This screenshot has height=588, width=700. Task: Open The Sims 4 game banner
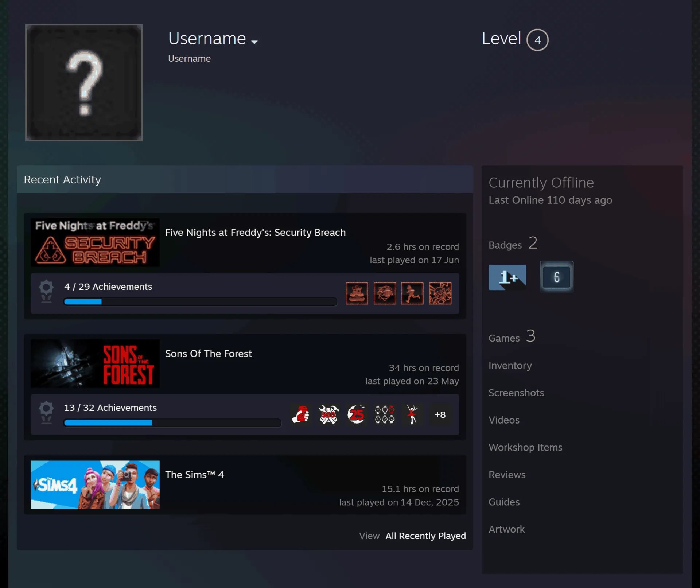95,484
